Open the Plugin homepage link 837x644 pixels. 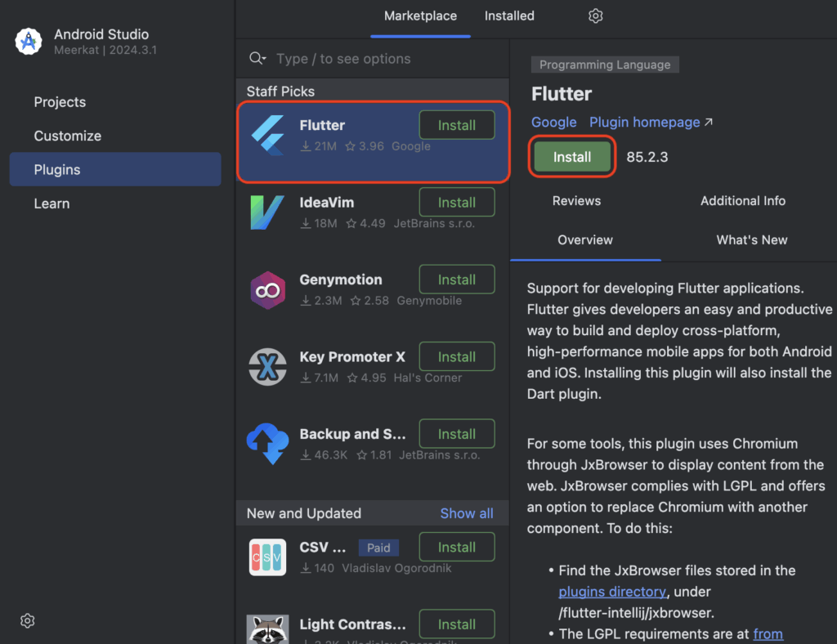coord(644,123)
